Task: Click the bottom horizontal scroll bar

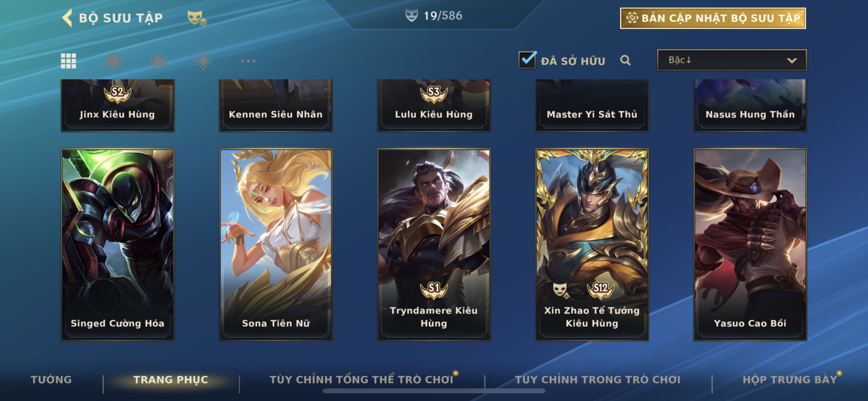Action: (434, 391)
